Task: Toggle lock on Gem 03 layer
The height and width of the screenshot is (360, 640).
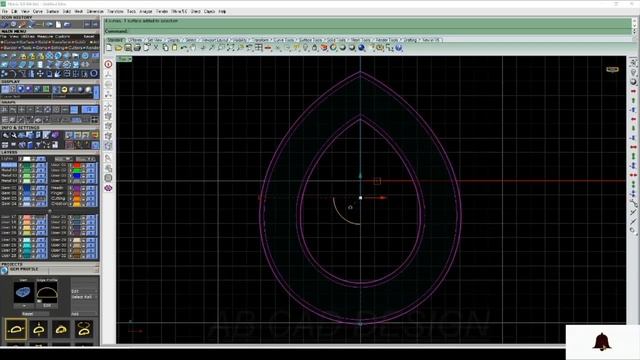Action: [34, 198]
